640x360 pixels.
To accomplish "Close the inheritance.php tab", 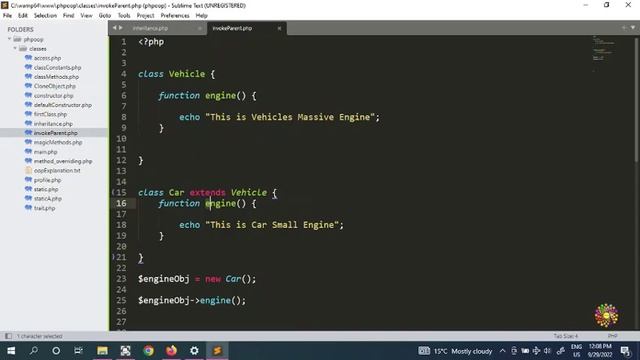I will click(x=200, y=28).
